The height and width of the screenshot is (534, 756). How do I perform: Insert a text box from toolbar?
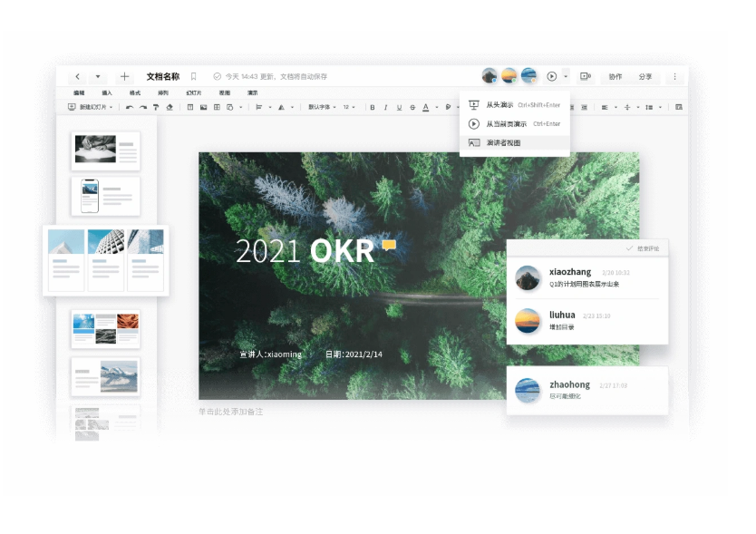(190, 107)
